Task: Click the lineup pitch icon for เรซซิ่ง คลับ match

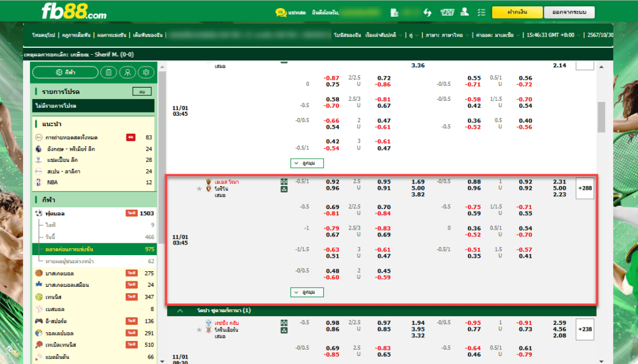Action: [x=284, y=322]
